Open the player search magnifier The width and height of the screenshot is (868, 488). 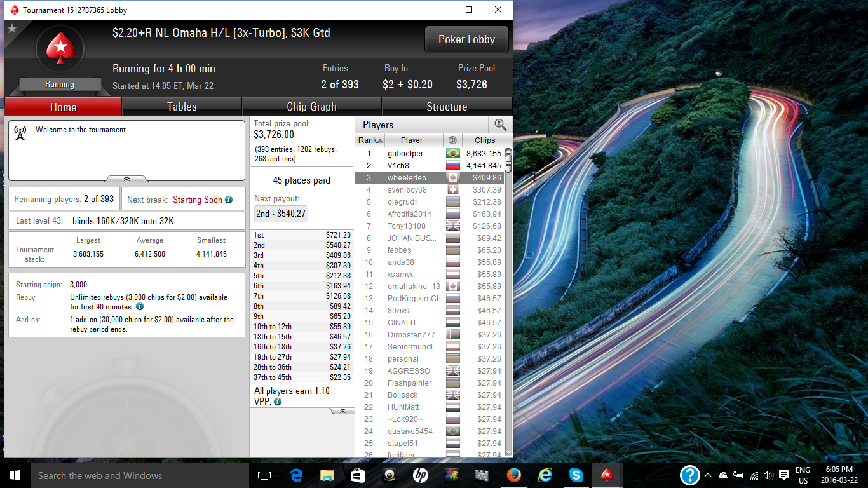[x=500, y=125]
